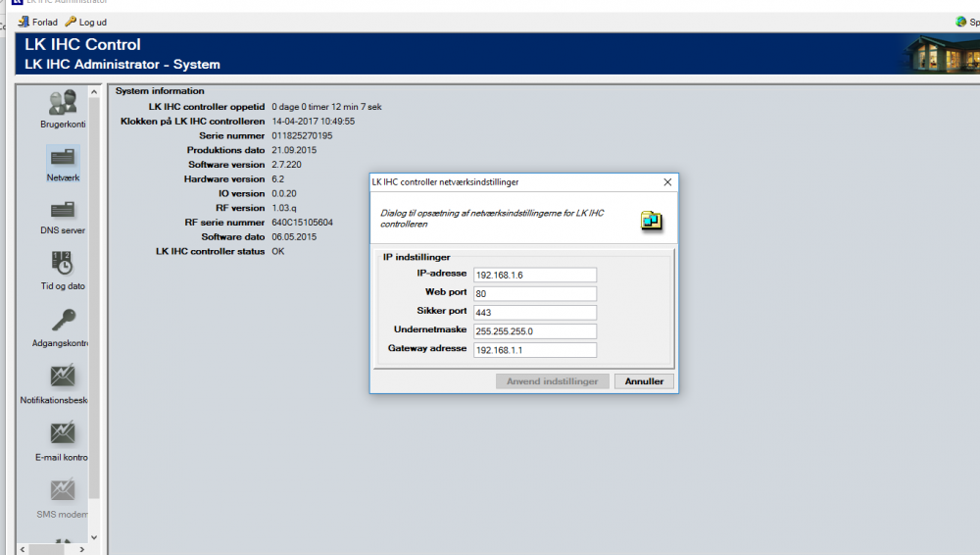The width and height of the screenshot is (980, 555).
Task: Open the E-mail kontrol icon
Action: pos(63,433)
